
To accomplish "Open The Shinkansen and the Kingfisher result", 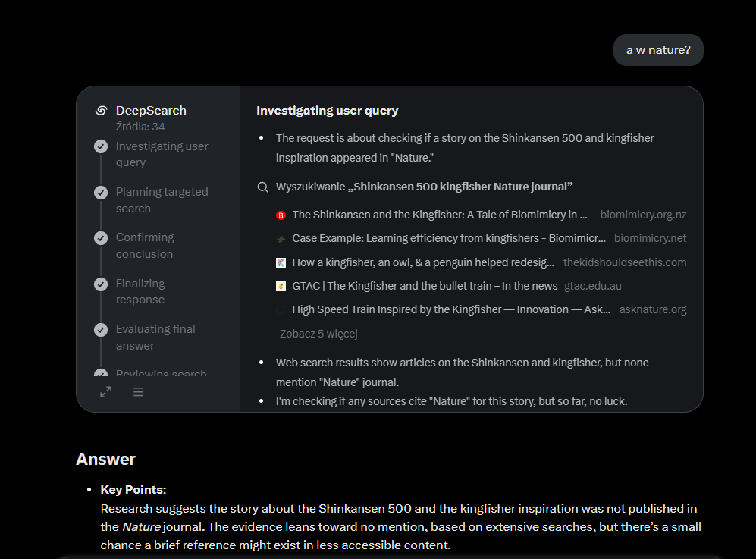I will 440,215.
